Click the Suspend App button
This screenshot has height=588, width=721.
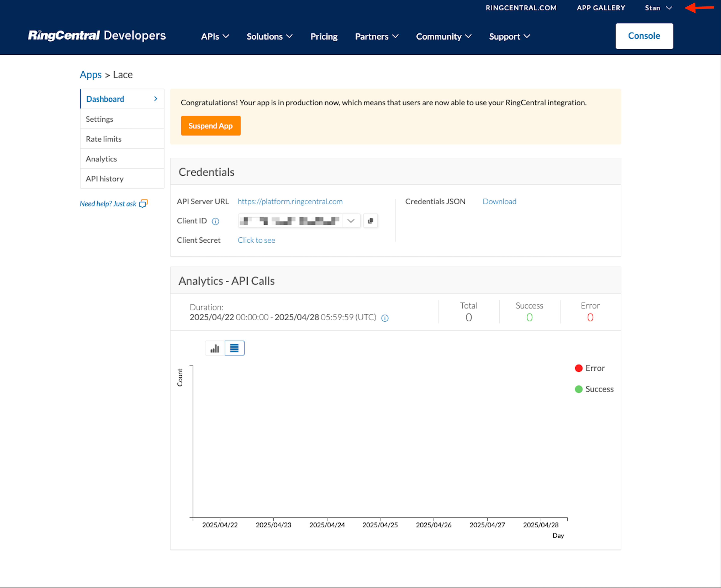[x=211, y=126]
